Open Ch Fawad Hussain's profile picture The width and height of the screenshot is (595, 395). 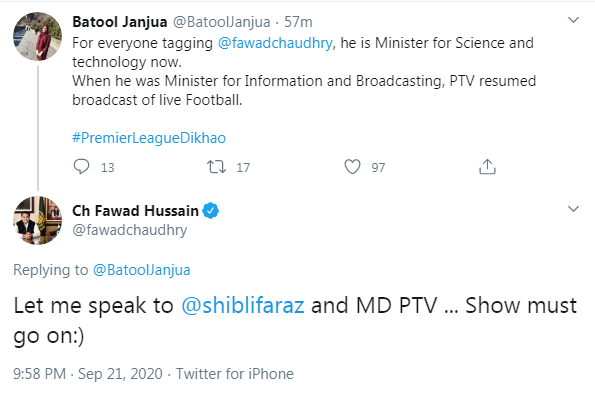pos(38,220)
